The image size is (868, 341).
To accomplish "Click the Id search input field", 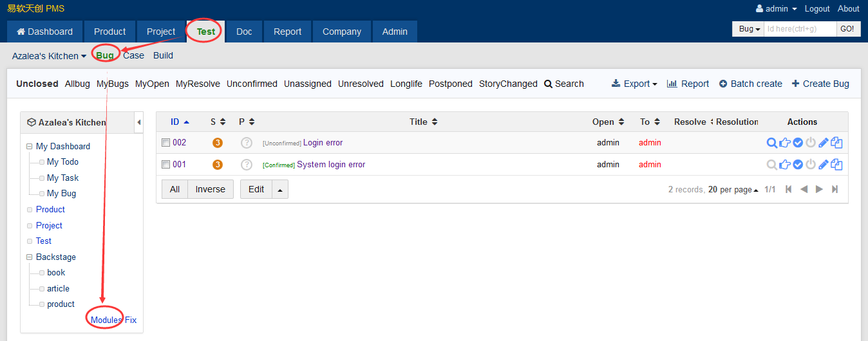I will [800, 29].
